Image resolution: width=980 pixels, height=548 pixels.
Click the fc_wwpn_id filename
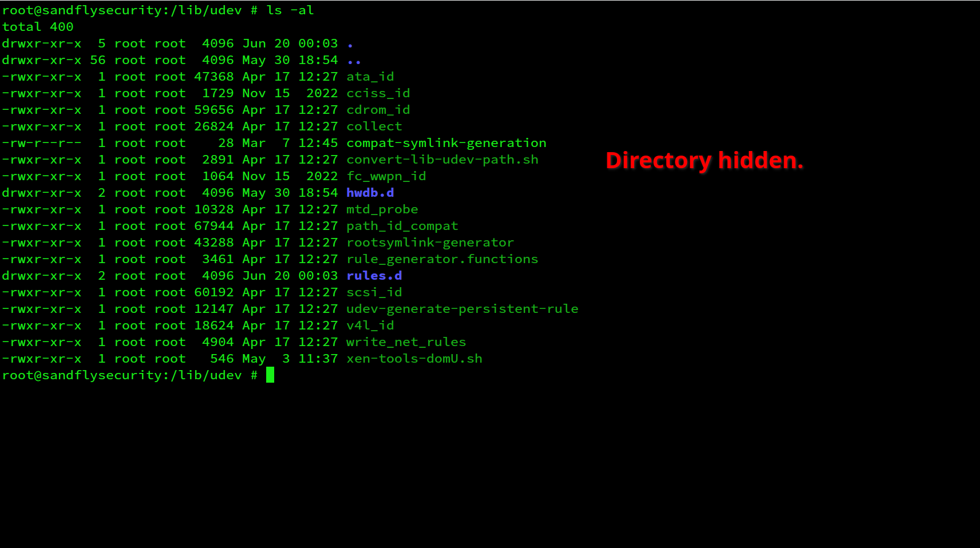[386, 176]
